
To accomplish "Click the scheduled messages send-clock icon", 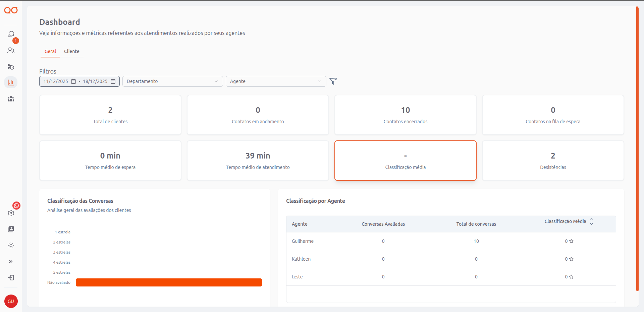I will pos(11,66).
